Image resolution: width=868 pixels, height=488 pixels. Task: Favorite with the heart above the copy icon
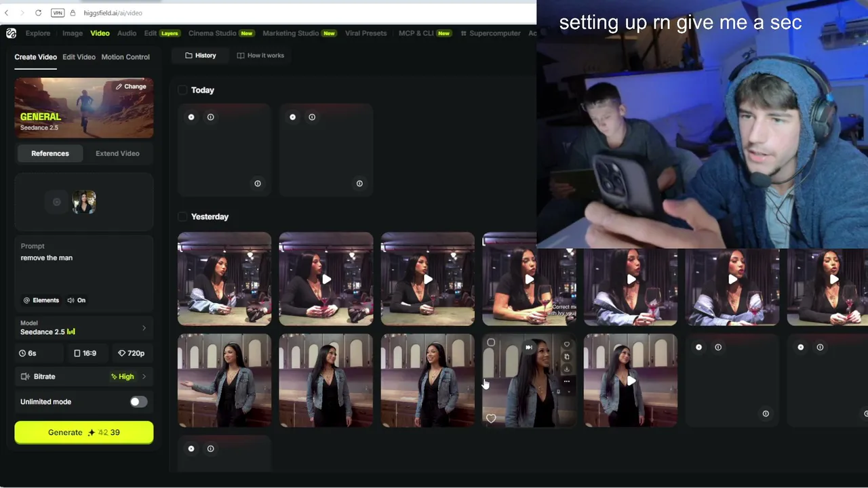pos(567,344)
